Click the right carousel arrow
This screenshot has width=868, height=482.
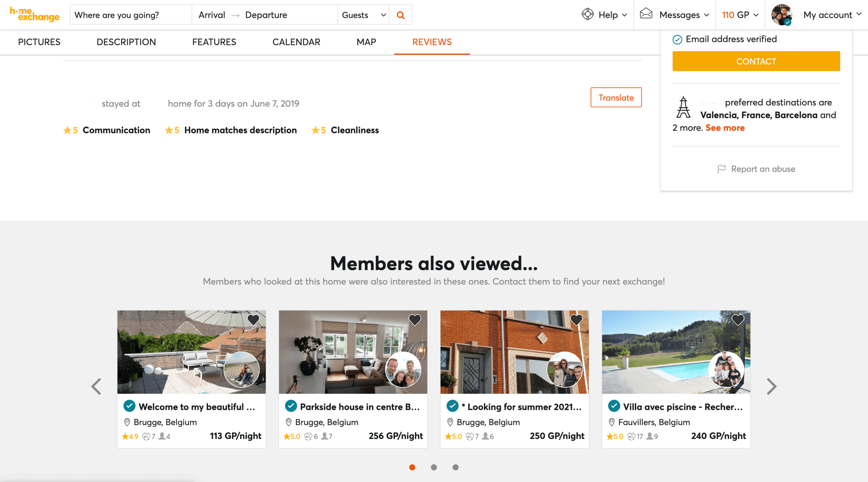point(772,386)
